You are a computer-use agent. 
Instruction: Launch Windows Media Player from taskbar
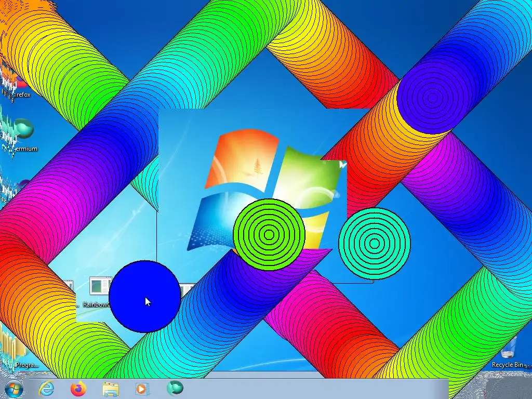[142, 389]
